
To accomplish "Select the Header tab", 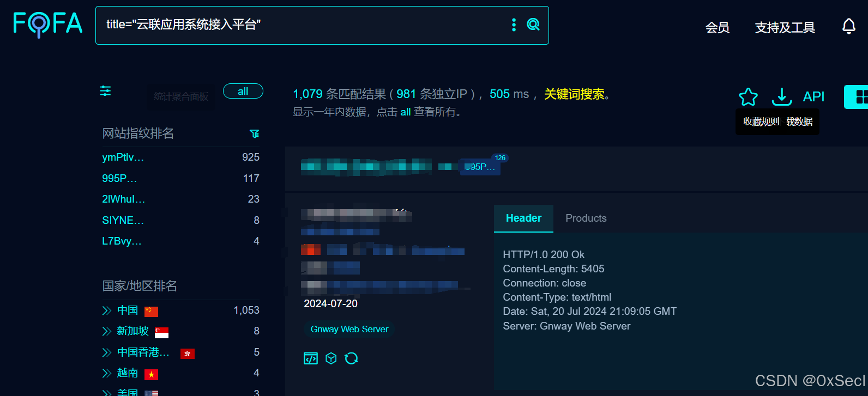I will (x=523, y=218).
